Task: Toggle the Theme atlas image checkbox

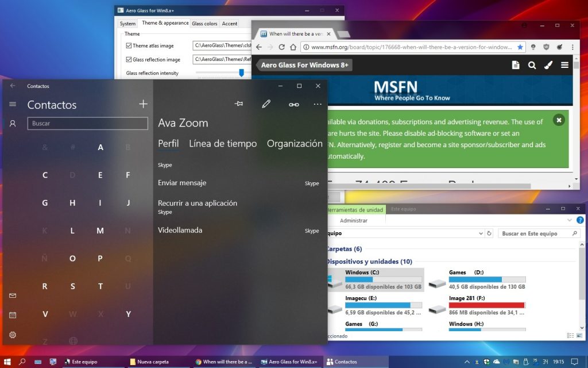Action: pos(129,45)
